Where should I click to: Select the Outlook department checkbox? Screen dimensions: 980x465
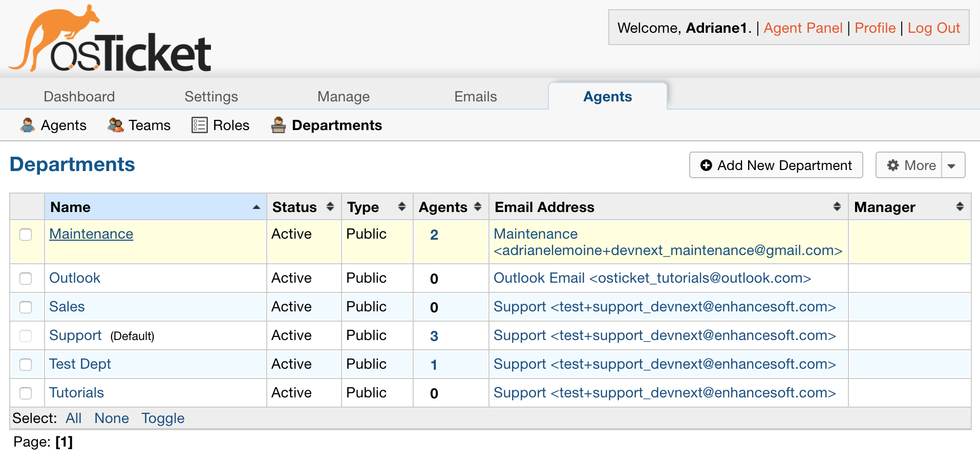click(26, 278)
